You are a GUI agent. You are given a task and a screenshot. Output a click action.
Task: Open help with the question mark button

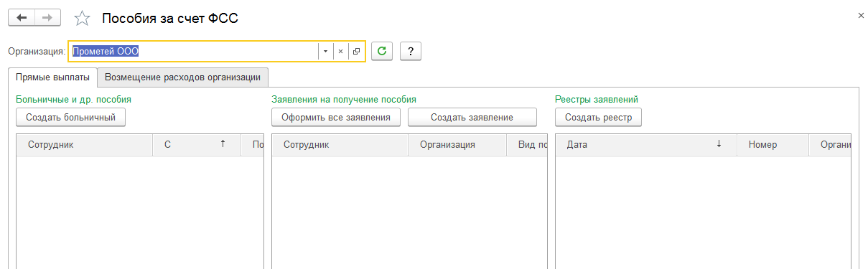pyautogui.click(x=411, y=51)
